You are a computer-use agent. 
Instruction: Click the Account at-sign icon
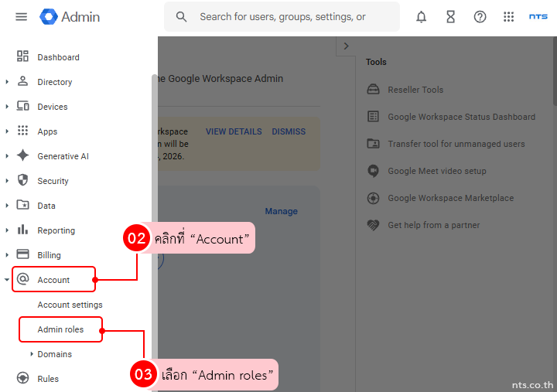22,279
